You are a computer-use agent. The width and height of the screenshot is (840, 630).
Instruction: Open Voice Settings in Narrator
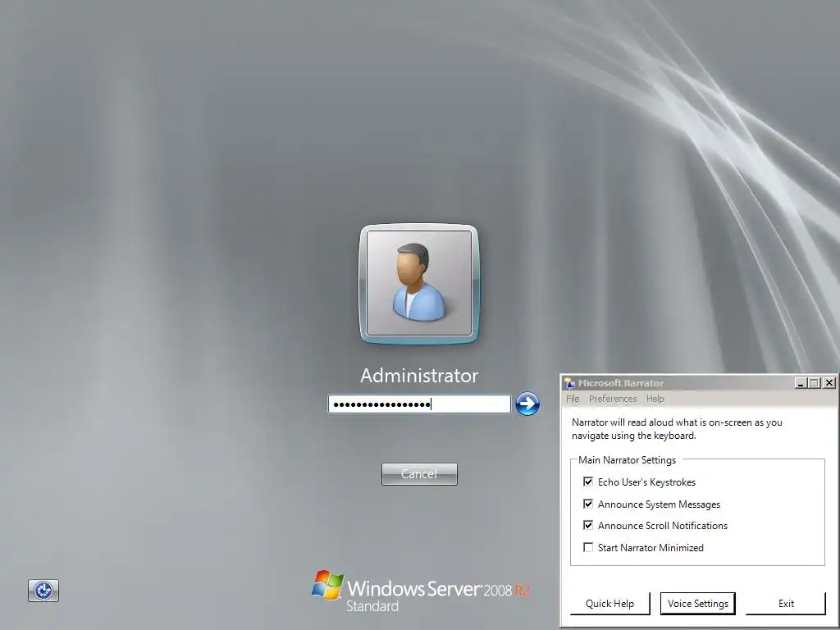click(x=698, y=604)
